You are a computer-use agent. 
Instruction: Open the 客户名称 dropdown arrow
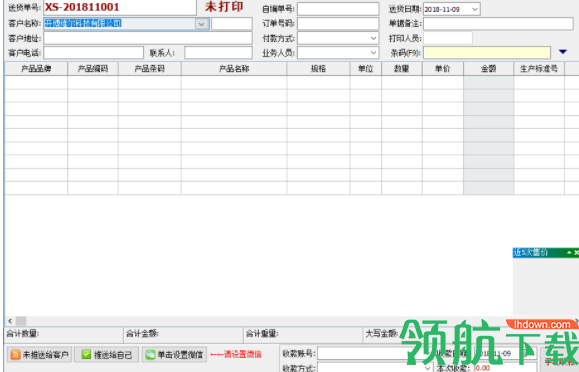202,24
